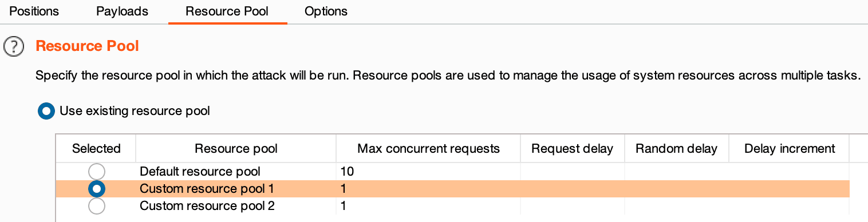Click the Delay increment column header
Image resolution: width=868 pixels, height=222 pixels.
[x=790, y=149]
